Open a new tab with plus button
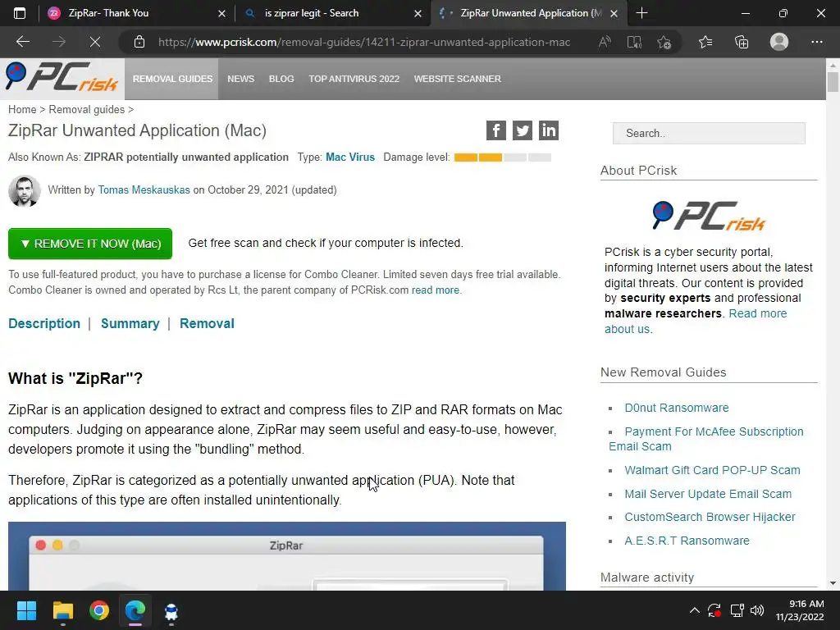Viewport: 840px width, 630px height. point(641,13)
